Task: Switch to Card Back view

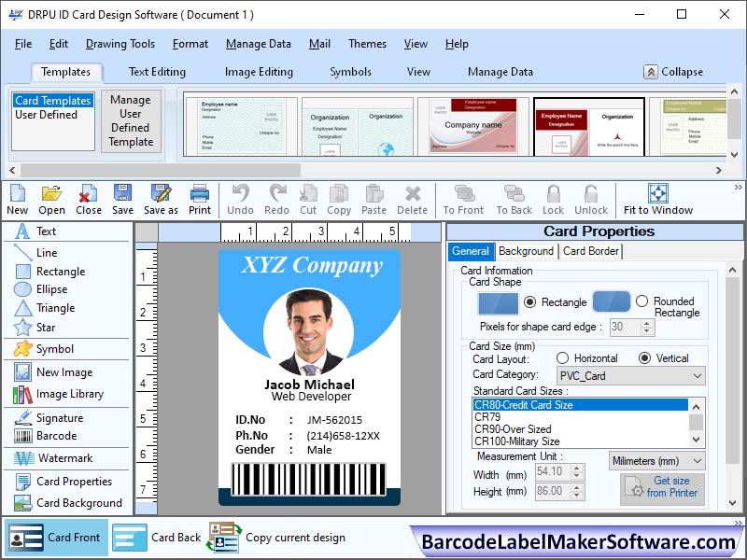Action: point(157,538)
